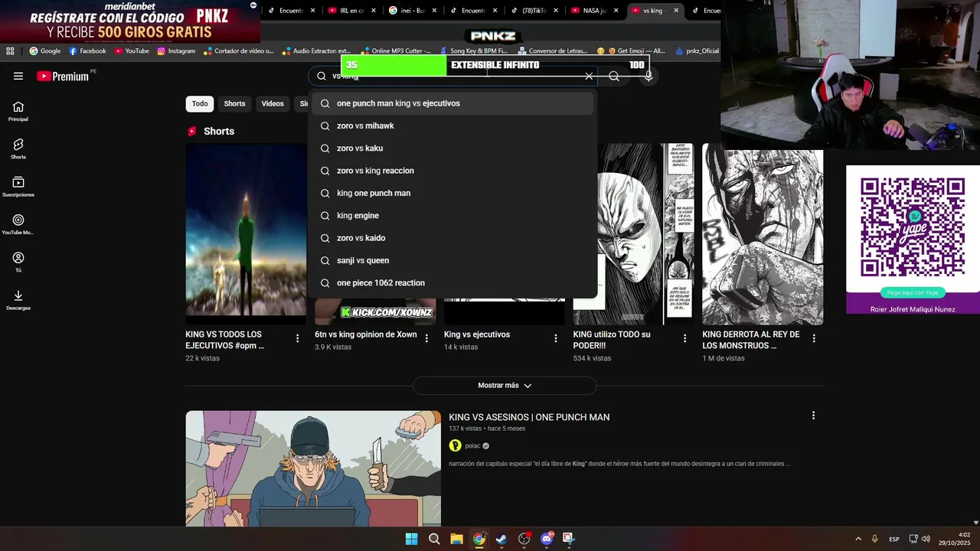The height and width of the screenshot is (551, 980).
Task: Click the tray microphone indicator
Action: [874, 539]
